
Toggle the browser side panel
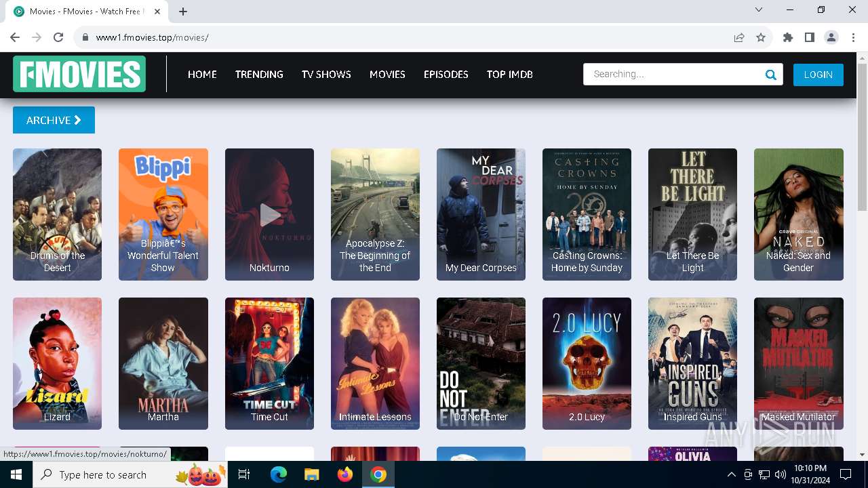[x=810, y=37]
